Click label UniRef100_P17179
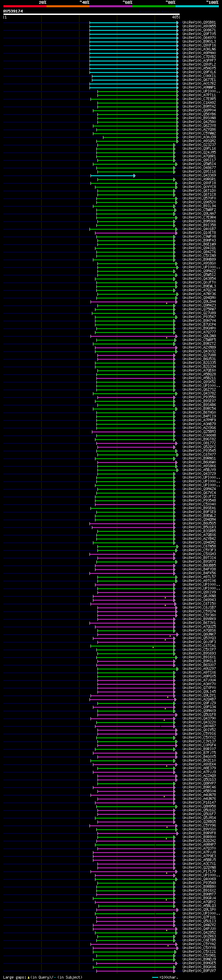222x980 pixels. tap(199, 871)
